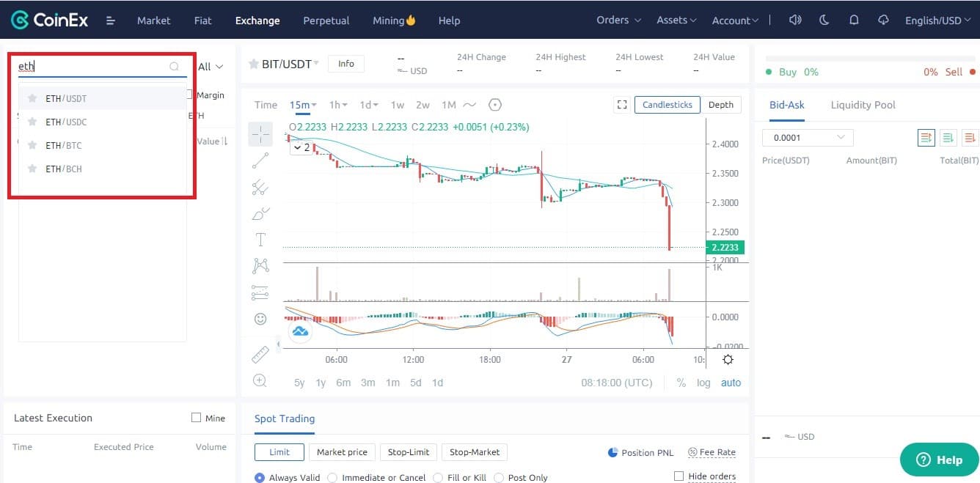The width and height of the screenshot is (980, 483).
Task: Select Always Valid radio option
Action: [260, 477]
